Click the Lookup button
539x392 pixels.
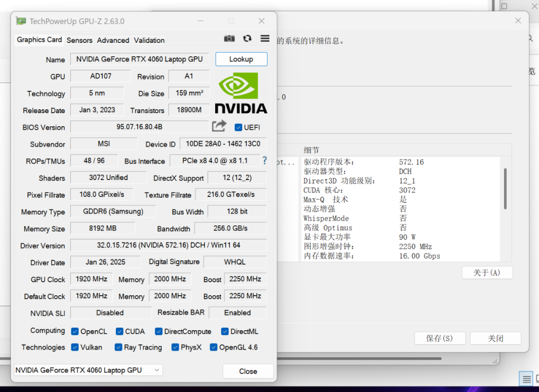point(242,59)
